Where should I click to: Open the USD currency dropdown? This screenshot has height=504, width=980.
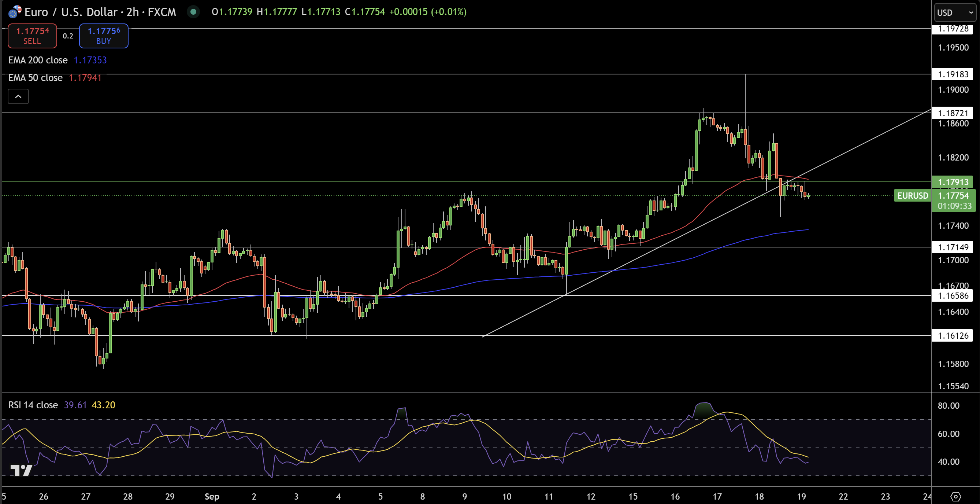(953, 12)
